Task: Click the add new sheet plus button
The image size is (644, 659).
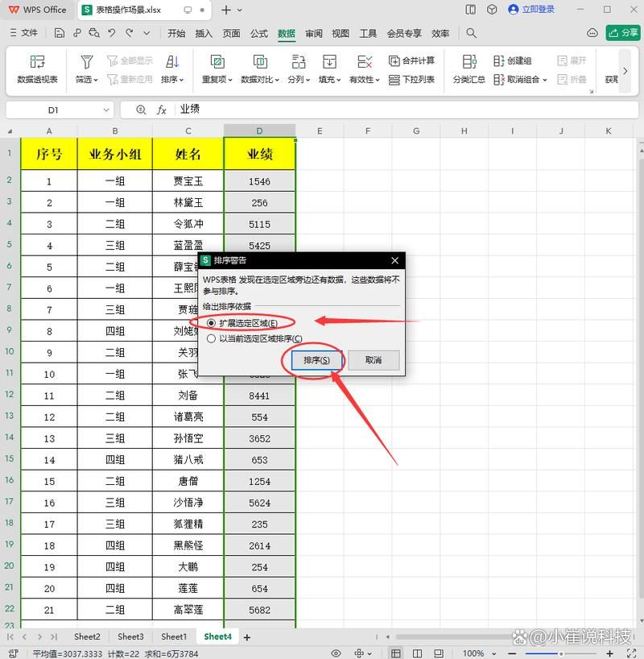Action: click(246, 636)
